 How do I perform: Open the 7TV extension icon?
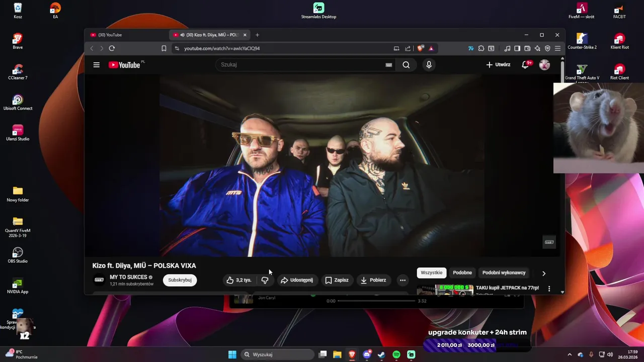[471, 48]
